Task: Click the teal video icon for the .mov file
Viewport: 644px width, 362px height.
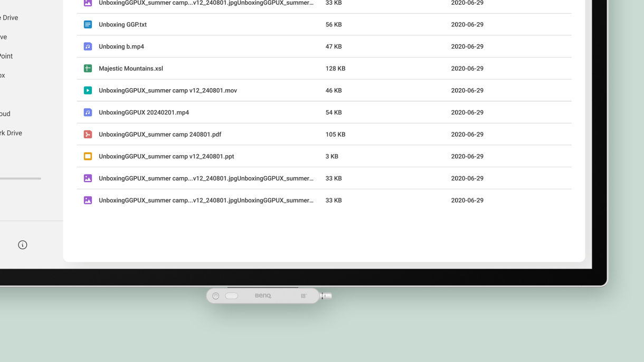Action: click(x=88, y=91)
